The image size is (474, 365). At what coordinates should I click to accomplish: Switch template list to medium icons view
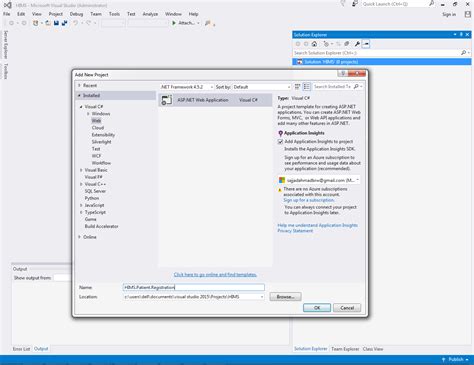[307, 87]
